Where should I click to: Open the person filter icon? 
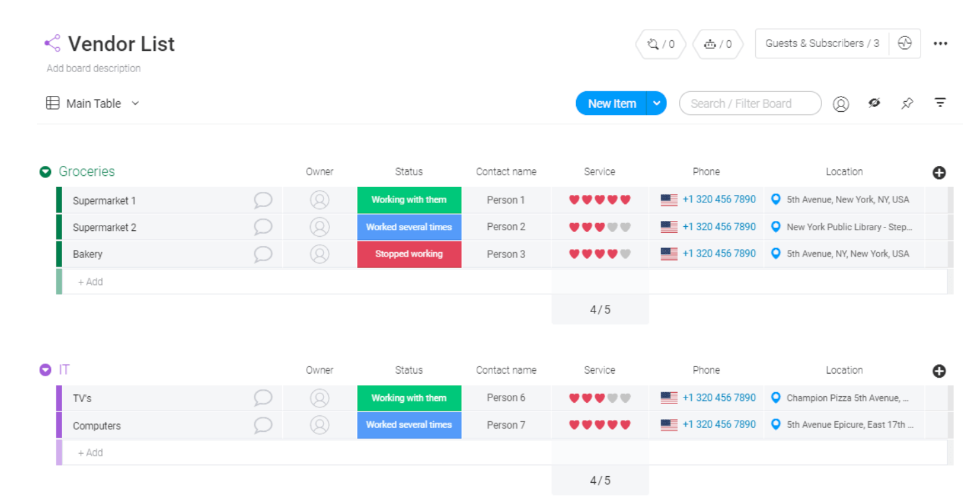point(840,103)
